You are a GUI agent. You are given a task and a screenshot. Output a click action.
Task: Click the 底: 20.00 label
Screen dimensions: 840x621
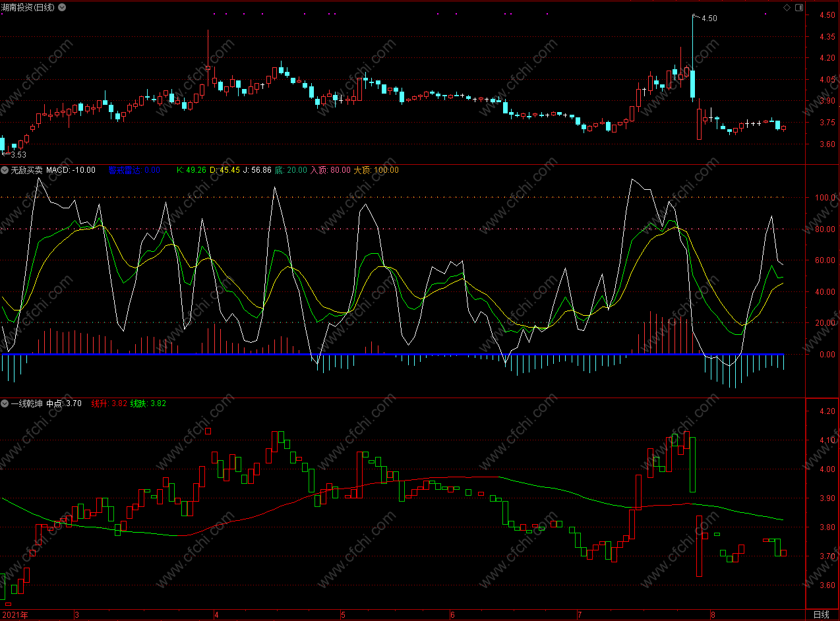tap(291, 170)
